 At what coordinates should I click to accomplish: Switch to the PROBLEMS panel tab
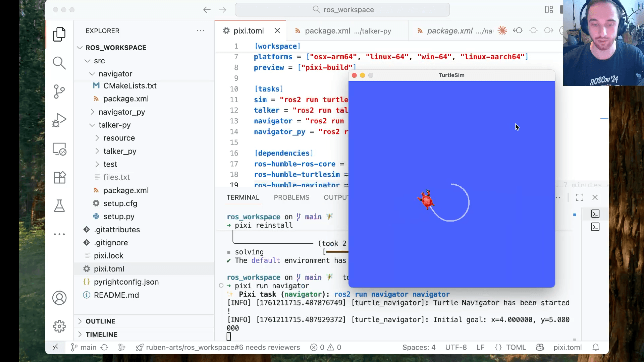point(291,197)
